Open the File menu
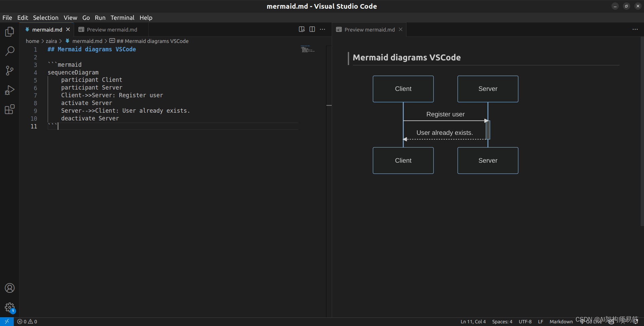The width and height of the screenshot is (644, 326). pos(7,18)
